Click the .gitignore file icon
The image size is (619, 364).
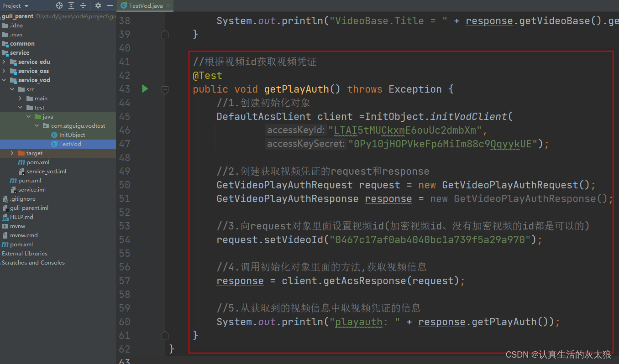5,199
